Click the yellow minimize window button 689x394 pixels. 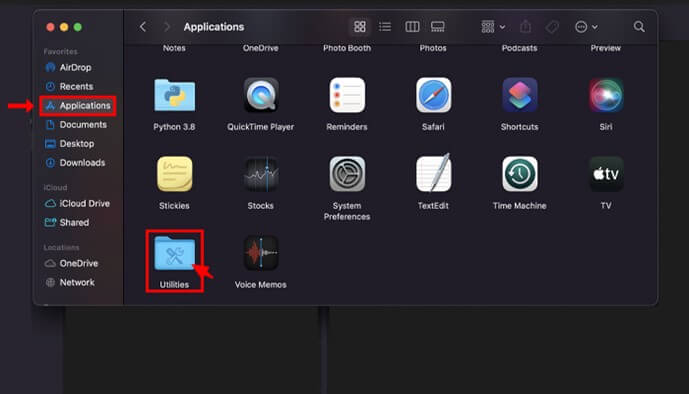pos(64,27)
